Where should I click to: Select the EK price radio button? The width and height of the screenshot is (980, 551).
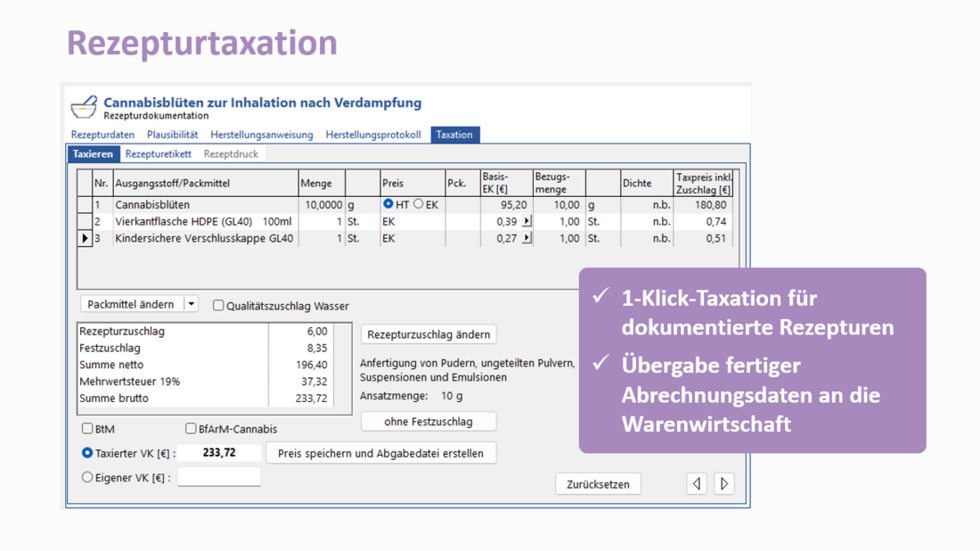[x=419, y=204]
